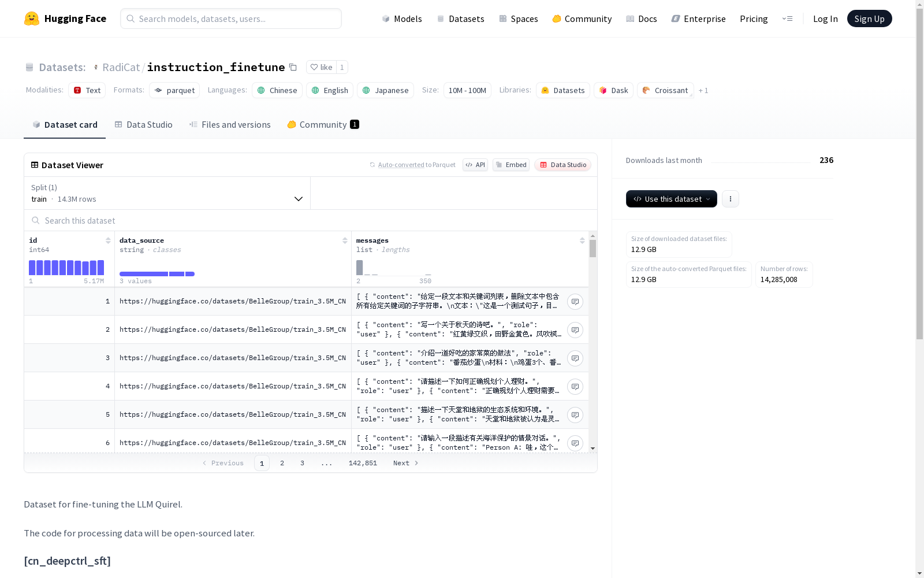Select the Croissant library tag
The width and height of the screenshot is (924, 578).
[x=665, y=90]
